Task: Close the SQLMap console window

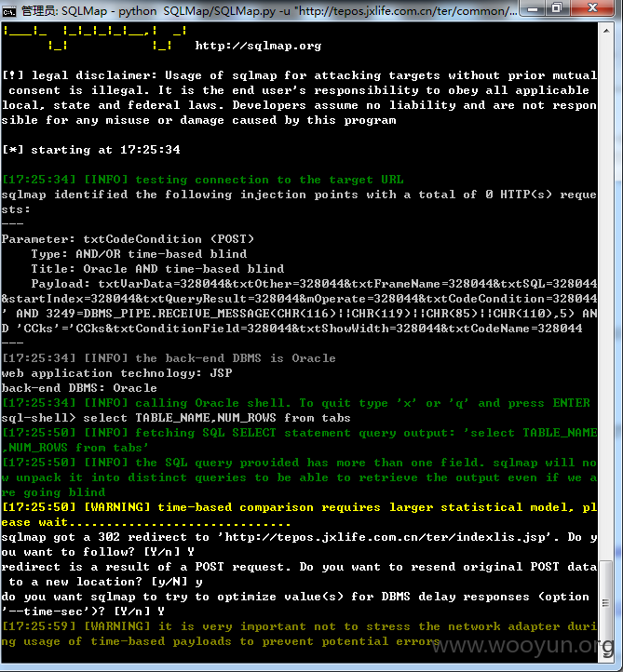Action: [x=592, y=8]
